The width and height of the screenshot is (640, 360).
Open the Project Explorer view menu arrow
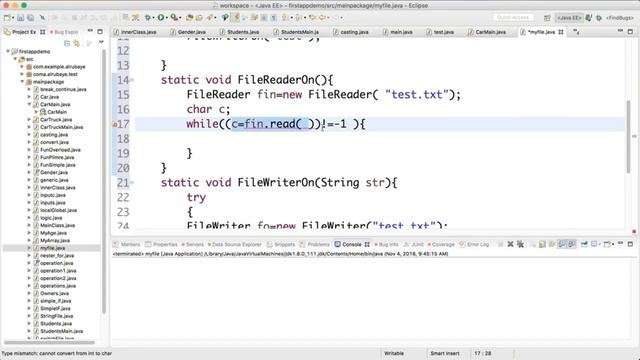coord(101,42)
